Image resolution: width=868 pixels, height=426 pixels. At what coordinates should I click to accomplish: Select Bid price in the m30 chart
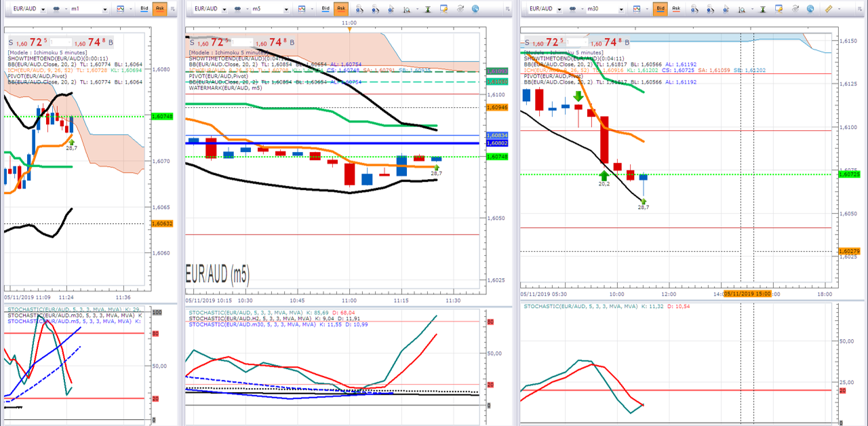[x=660, y=9]
